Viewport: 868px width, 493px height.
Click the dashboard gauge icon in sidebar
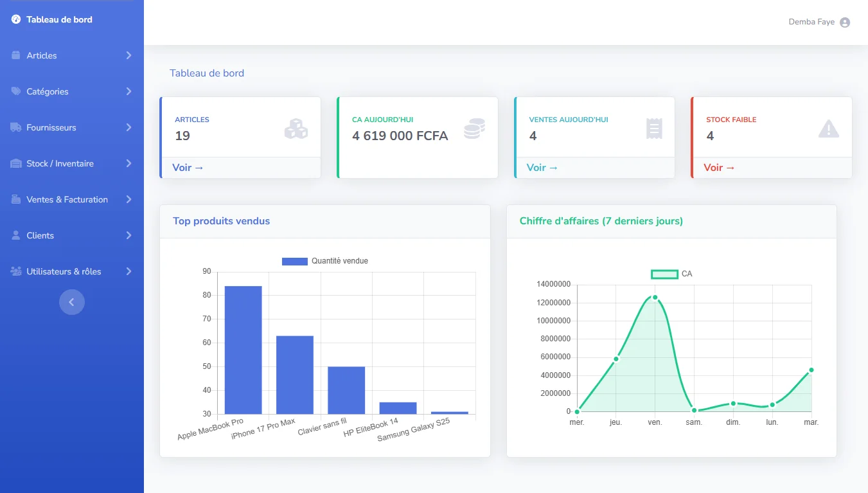pyautogui.click(x=16, y=19)
